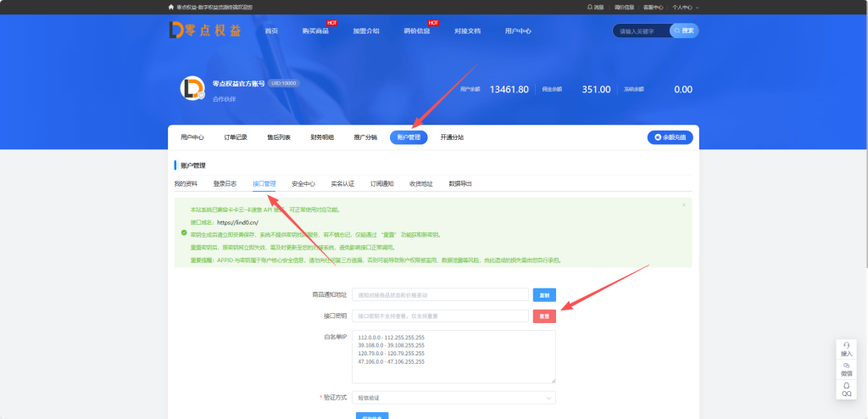Click the home icon in top bar

point(171,7)
